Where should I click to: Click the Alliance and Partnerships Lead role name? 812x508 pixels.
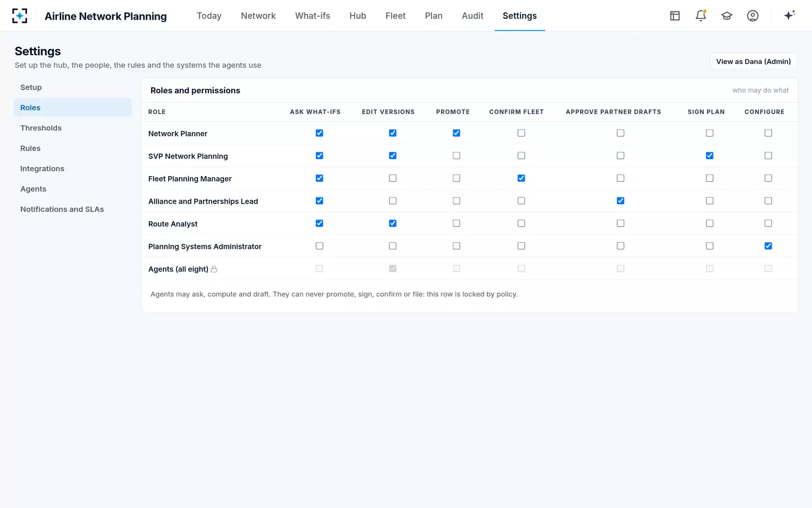point(203,202)
